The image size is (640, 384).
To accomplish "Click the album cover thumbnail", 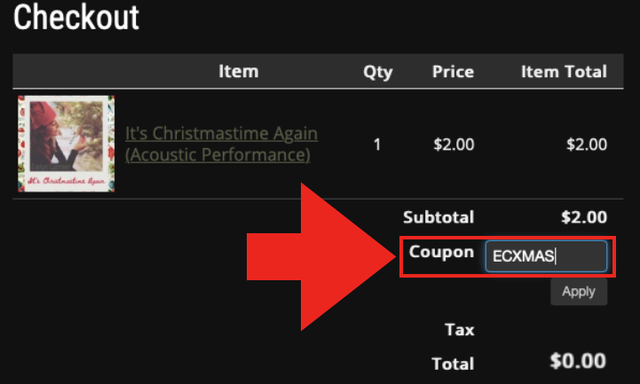I will pos(66,144).
